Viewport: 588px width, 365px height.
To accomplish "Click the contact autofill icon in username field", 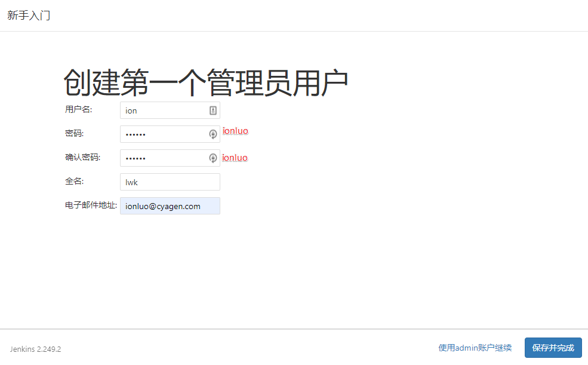I will 213,111.
